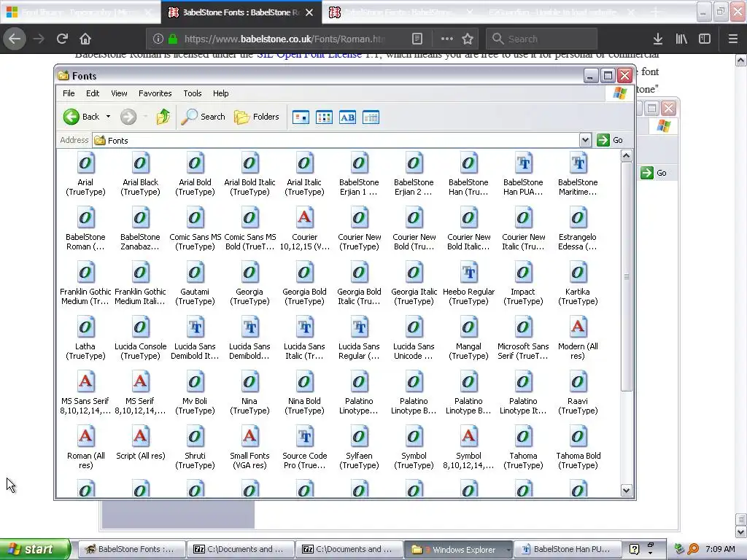This screenshot has height=560, width=747.
Task: Open the Tools menu
Action: click(x=193, y=93)
